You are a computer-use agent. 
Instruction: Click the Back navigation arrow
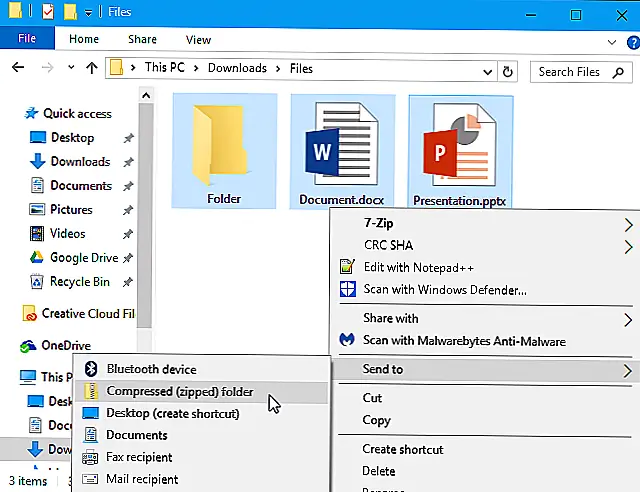point(17,69)
